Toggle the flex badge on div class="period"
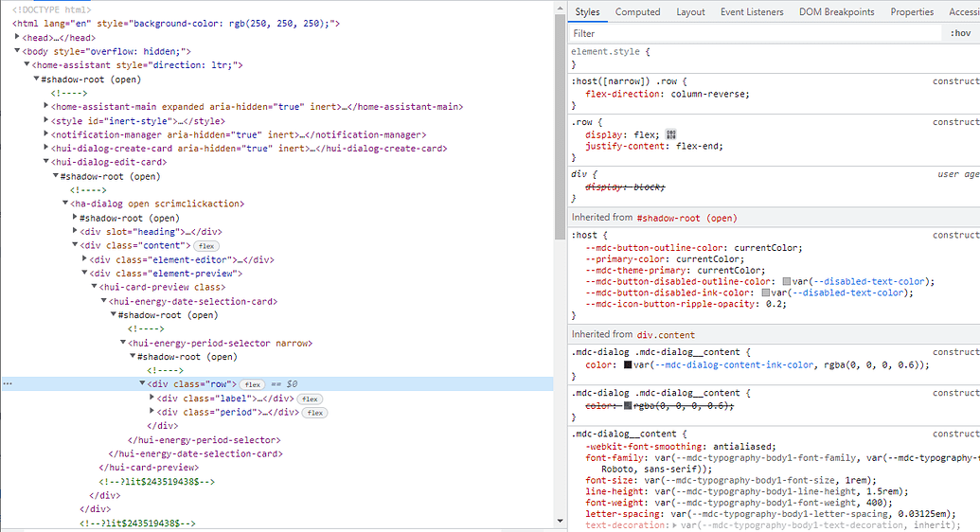The image size is (980, 532). (x=315, y=413)
